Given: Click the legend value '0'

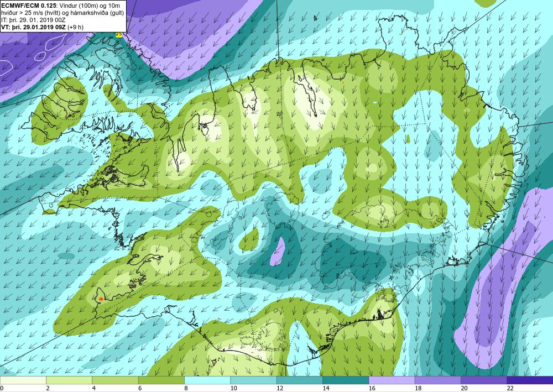Looking at the screenshot, I should point(2,389).
